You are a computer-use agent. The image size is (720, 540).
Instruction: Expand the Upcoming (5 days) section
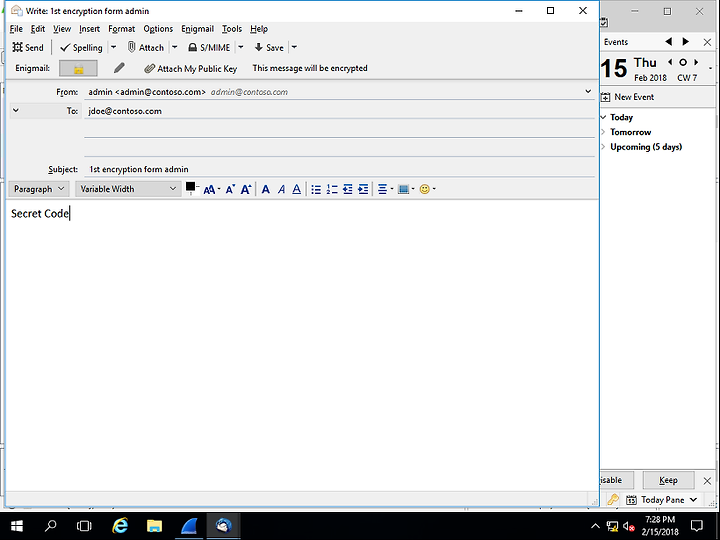tap(603, 147)
